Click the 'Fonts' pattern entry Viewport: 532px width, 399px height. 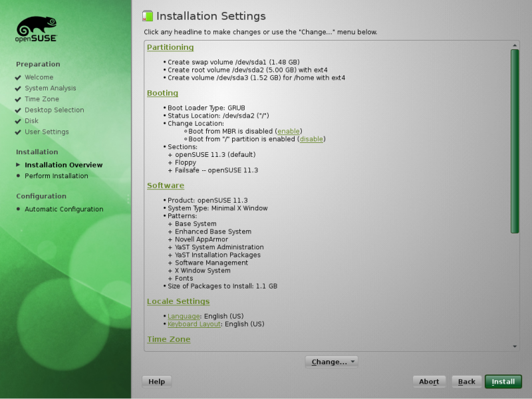point(184,279)
